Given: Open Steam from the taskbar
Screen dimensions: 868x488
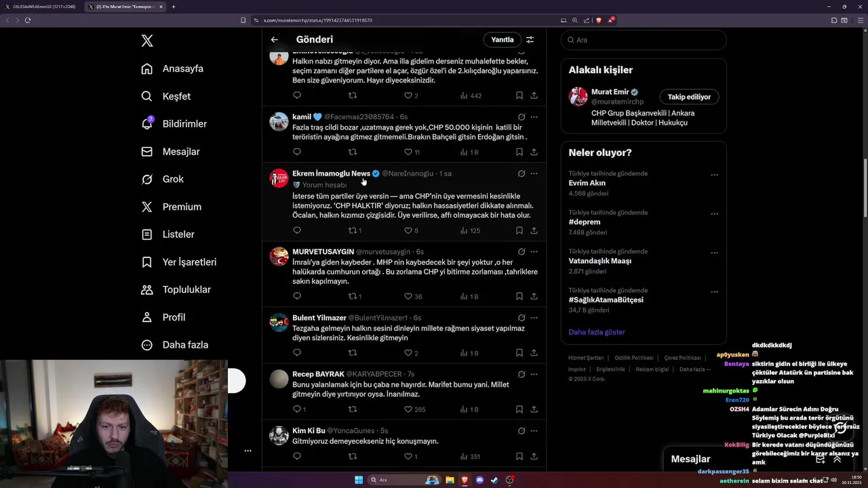Looking at the screenshot, I should pyautogui.click(x=494, y=480).
